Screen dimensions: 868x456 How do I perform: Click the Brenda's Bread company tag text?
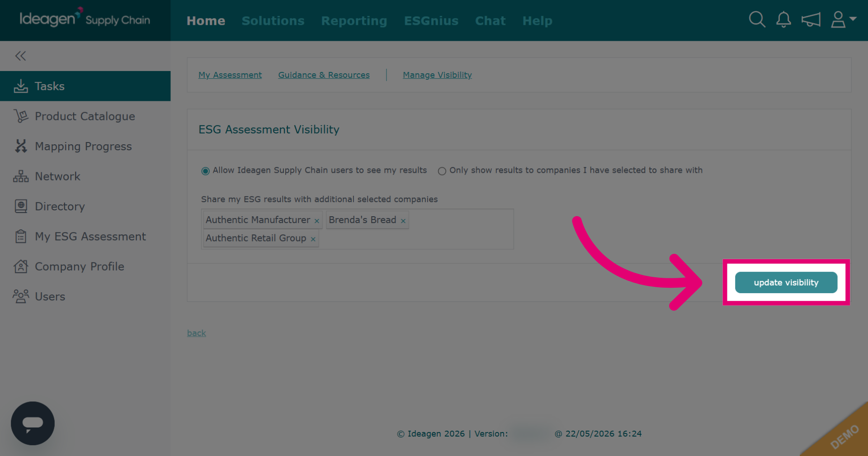pyautogui.click(x=363, y=220)
